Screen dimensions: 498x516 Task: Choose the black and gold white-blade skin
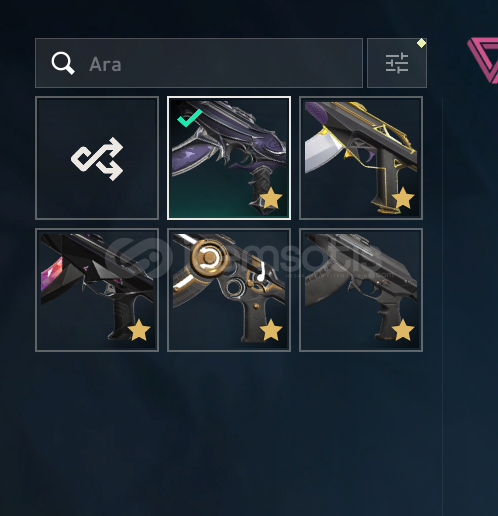(x=361, y=158)
